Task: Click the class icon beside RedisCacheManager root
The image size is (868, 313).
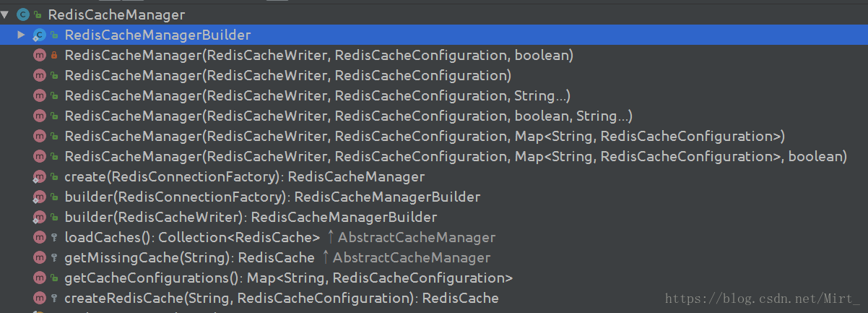Action: click(23, 14)
